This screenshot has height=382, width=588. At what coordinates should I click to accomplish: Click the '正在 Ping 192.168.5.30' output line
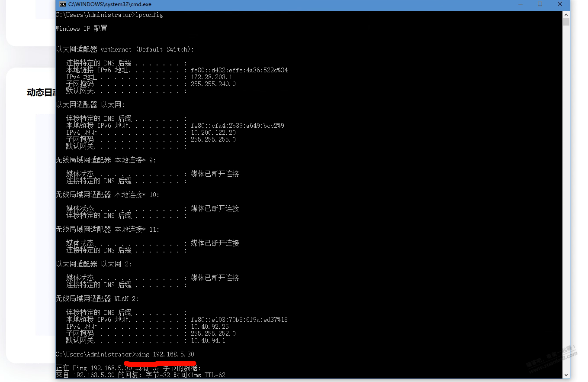(x=129, y=368)
